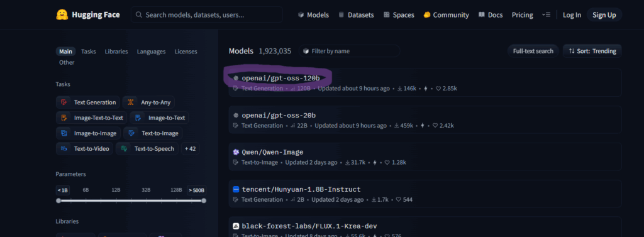Click the Text-to-Image task icon
Viewport: 644px width, 237px height.
click(131, 133)
